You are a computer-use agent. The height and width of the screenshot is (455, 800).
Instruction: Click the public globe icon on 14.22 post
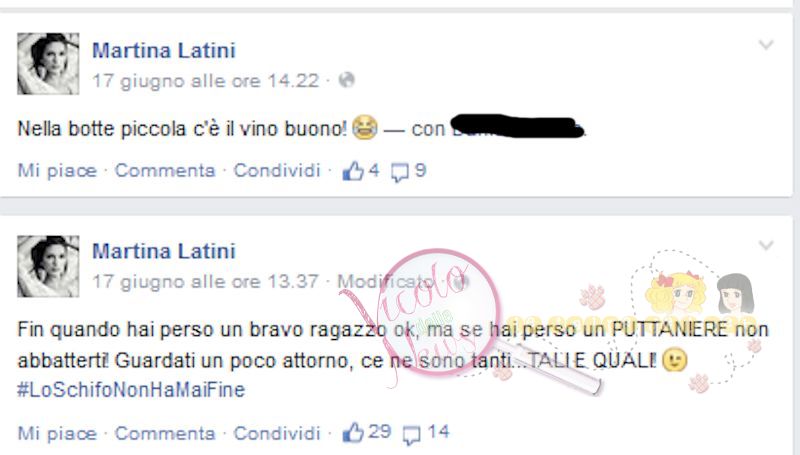[347, 80]
